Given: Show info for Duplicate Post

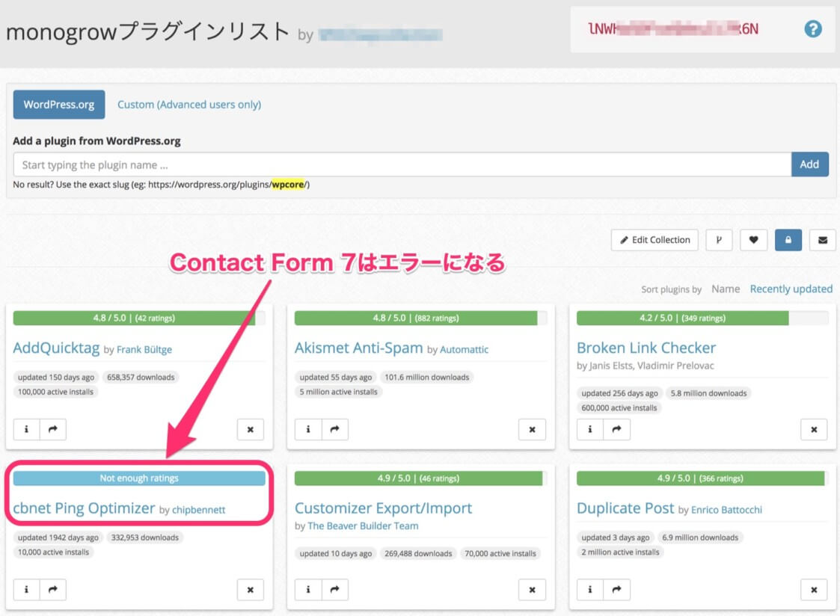Looking at the screenshot, I should click(590, 590).
